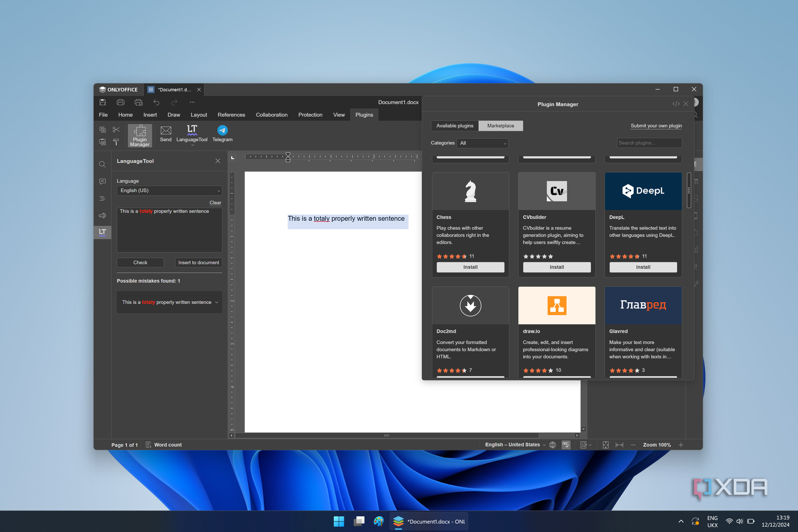Click the Plugin Manager vertical scrollbar
The image size is (798, 532).
pos(689,191)
